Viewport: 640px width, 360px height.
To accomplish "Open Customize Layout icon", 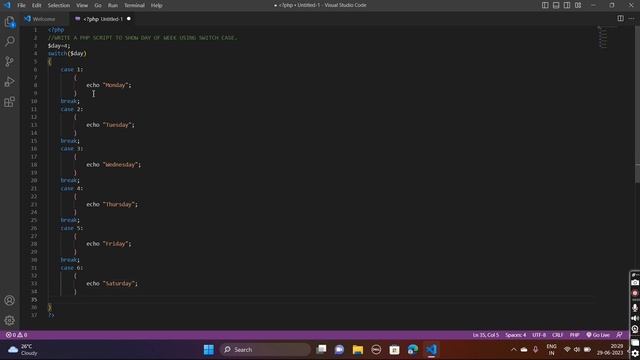I will point(578,5).
